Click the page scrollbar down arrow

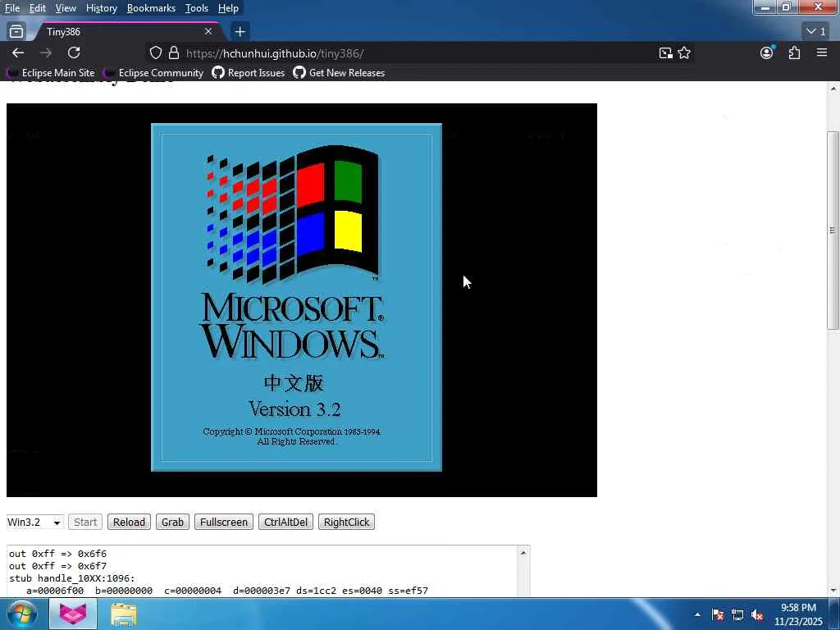click(833, 591)
